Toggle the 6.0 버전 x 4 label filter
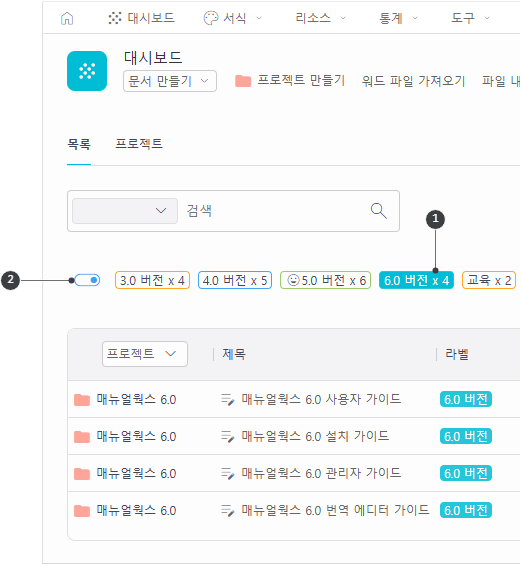 416,280
